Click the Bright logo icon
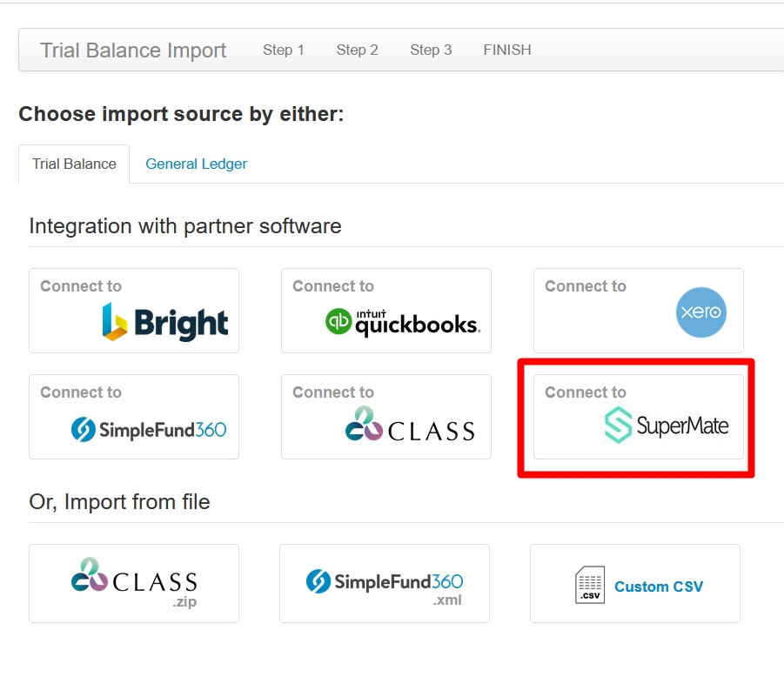 [115, 322]
